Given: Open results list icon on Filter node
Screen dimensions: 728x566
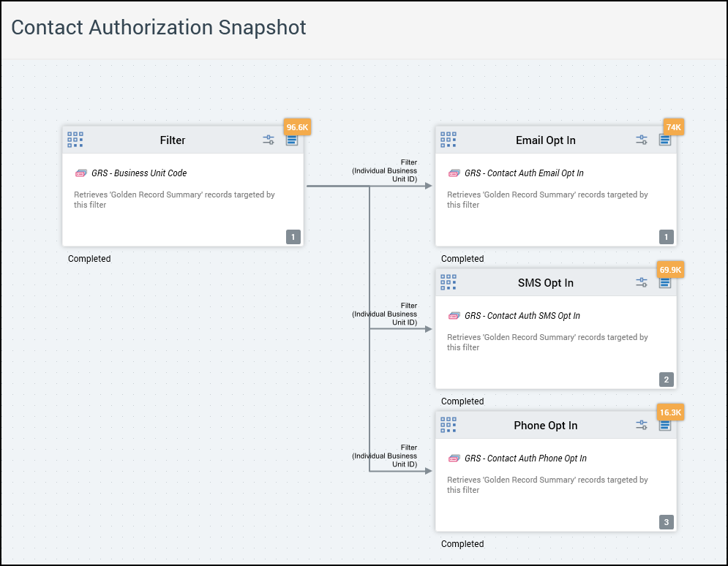Looking at the screenshot, I should 292,140.
